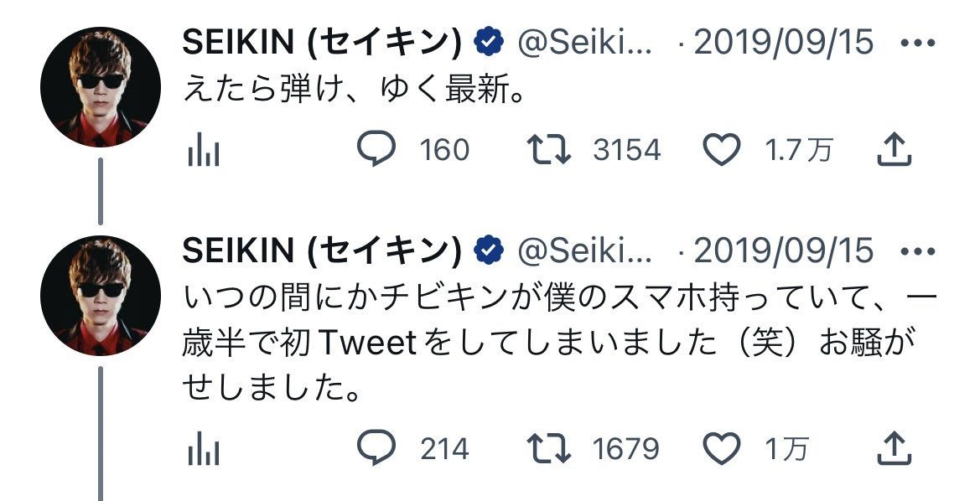Open the 2019/09/15 timestamp of second tweet
This screenshot has width=980, height=501.
tap(784, 250)
